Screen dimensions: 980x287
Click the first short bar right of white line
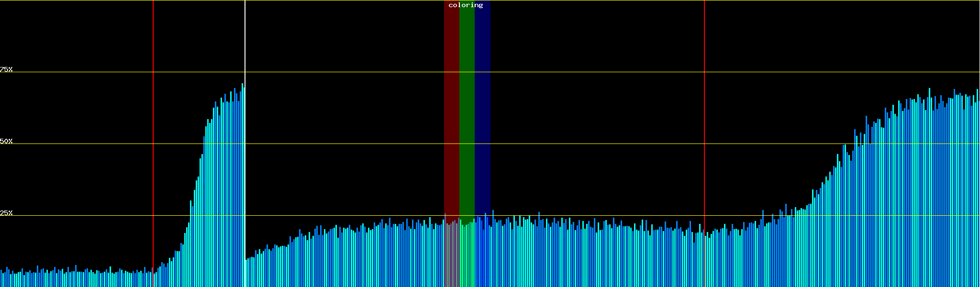pyautogui.click(x=246, y=274)
